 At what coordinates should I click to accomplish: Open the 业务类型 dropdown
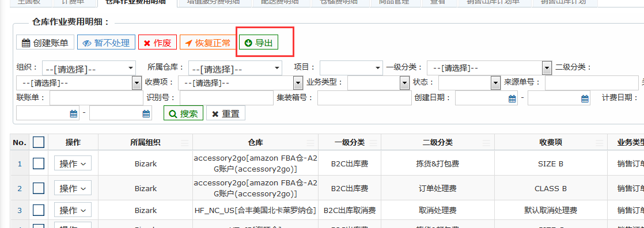(378, 83)
